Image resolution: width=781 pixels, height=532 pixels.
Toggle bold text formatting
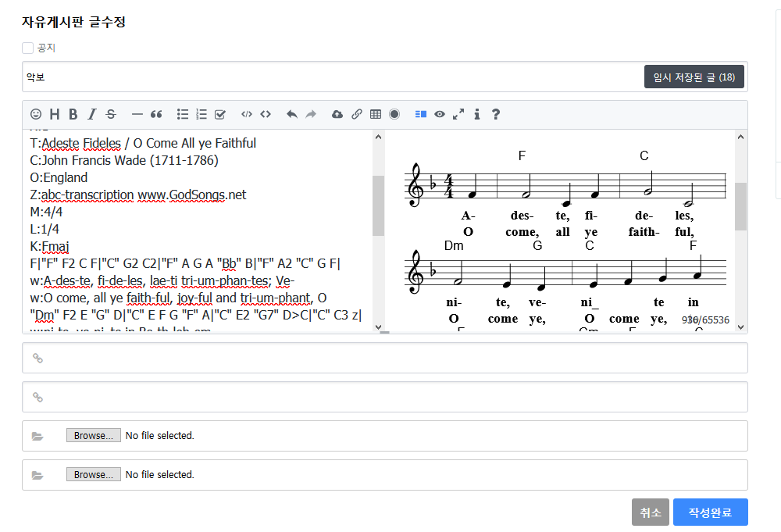[73, 114]
